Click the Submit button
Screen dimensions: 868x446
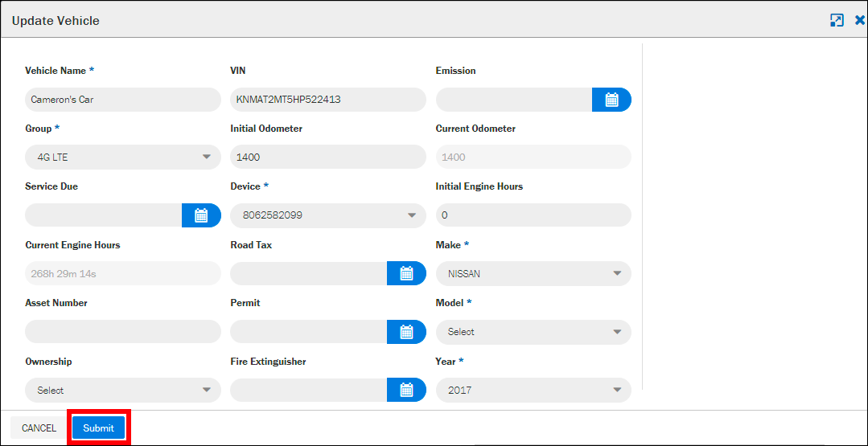pyautogui.click(x=98, y=428)
